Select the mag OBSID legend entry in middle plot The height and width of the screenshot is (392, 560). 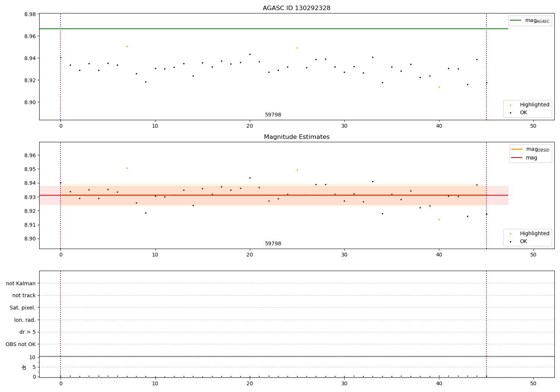[x=530, y=149]
